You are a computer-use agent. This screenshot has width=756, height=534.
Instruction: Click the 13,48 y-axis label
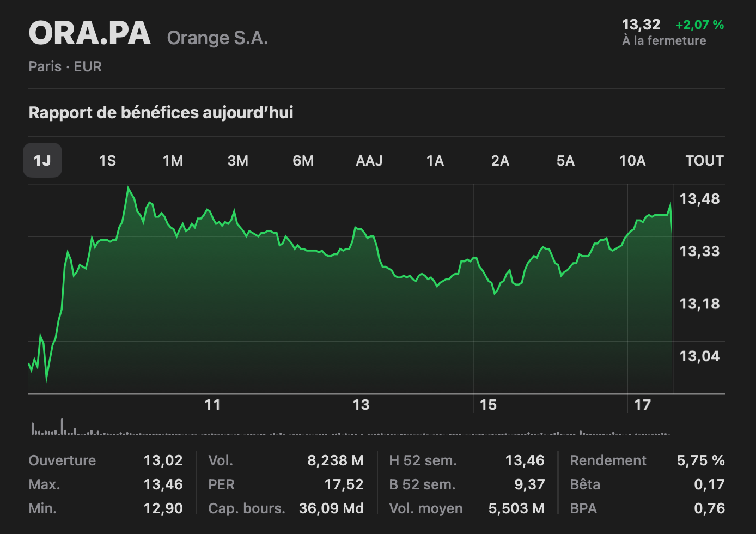(x=700, y=199)
